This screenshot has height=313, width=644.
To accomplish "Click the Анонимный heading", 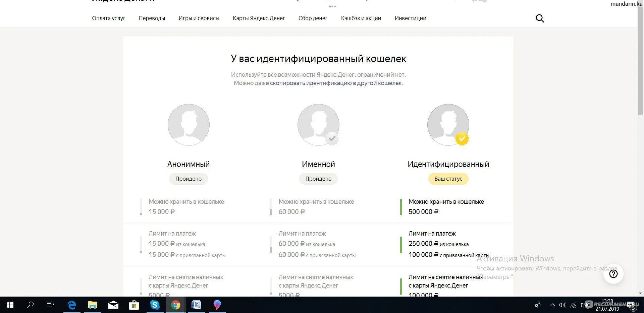I will [x=189, y=164].
